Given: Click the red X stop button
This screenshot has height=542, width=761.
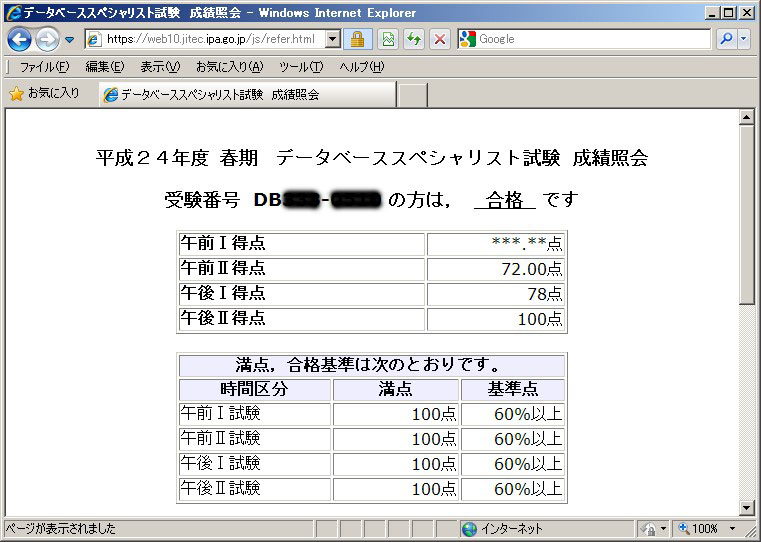Looking at the screenshot, I should click(x=439, y=39).
